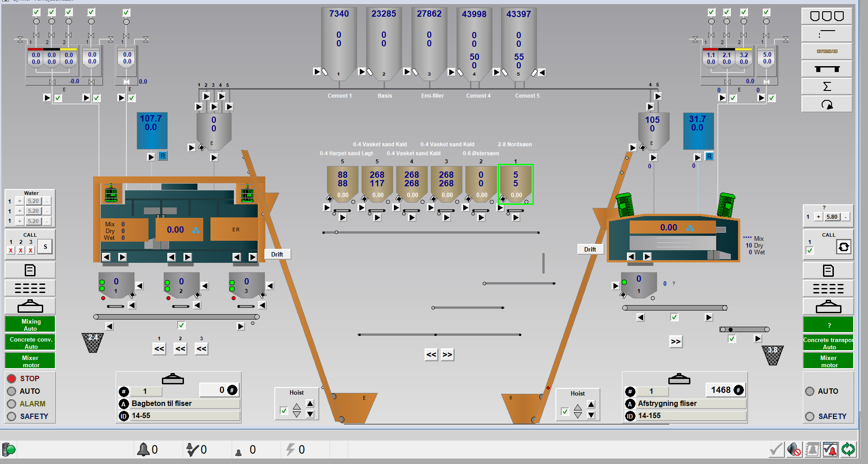Click the return arrow icon in top-right toolbar

tap(826, 104)
